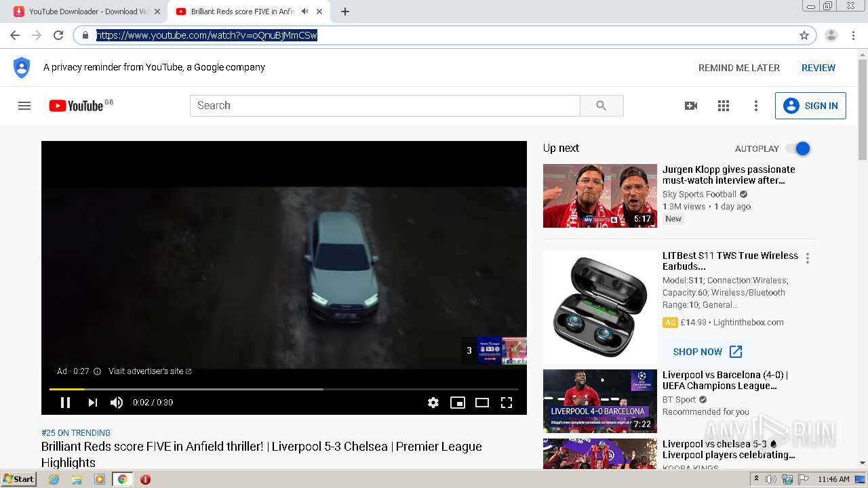
Task: Open a new browser tab
Action: pyautogui.click(x=345, y=12)
